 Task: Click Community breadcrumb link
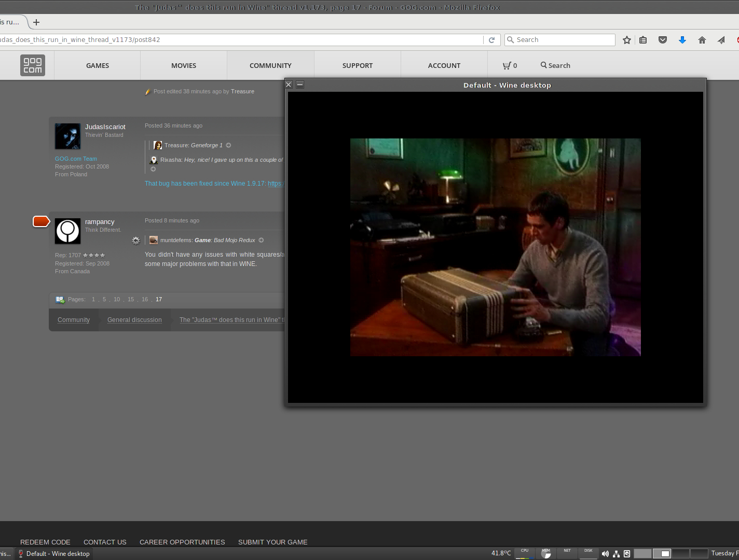point(74,320)
